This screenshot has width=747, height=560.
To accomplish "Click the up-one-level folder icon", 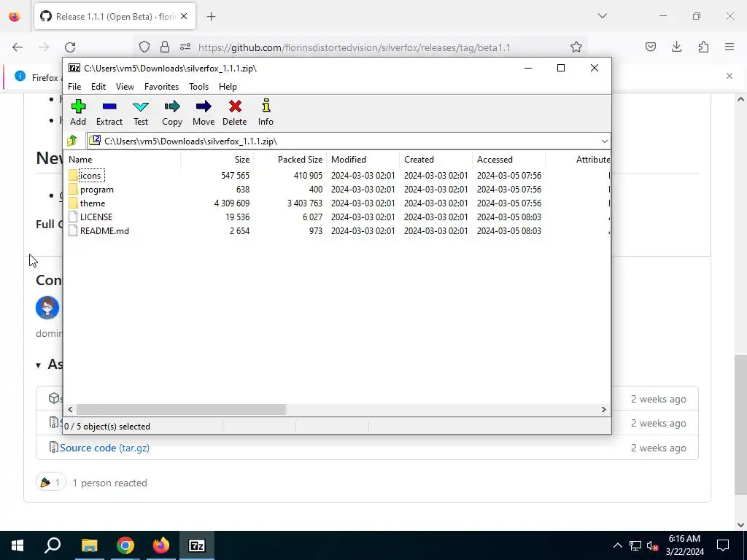I will tap(72, 141).
